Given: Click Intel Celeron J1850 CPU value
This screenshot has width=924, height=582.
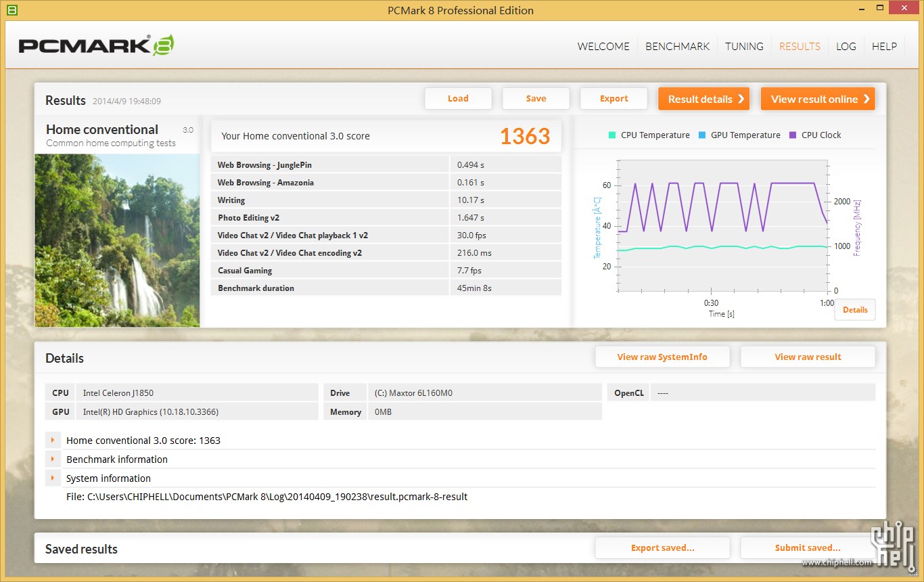Looking at the screenshot, I should [118, 393].
